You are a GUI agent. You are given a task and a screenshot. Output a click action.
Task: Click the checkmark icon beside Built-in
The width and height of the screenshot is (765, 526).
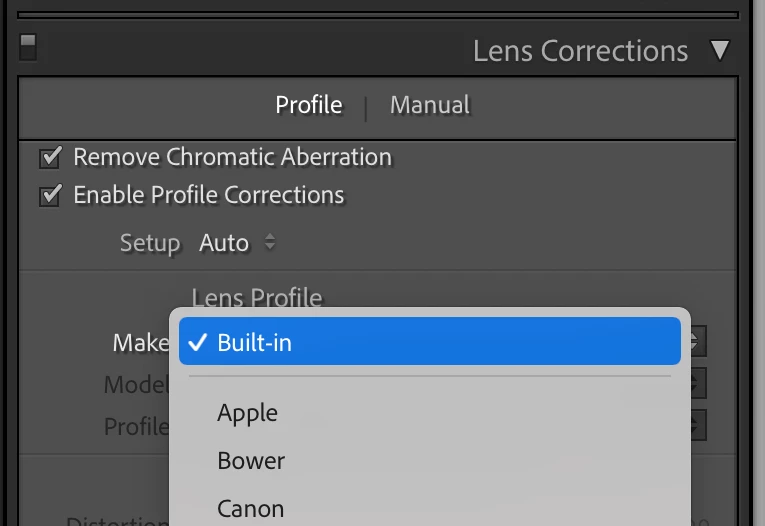pyautogui.click(x=197, y=343)
